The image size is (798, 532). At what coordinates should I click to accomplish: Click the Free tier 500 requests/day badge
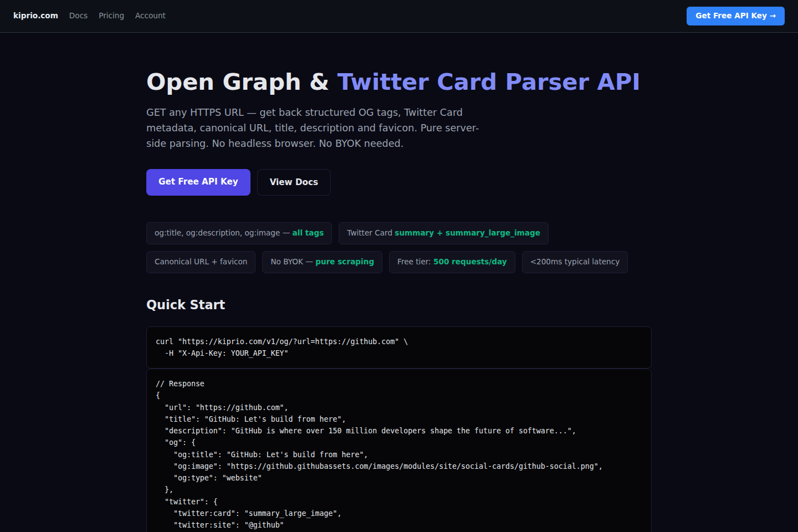click(x=452, y=262)
